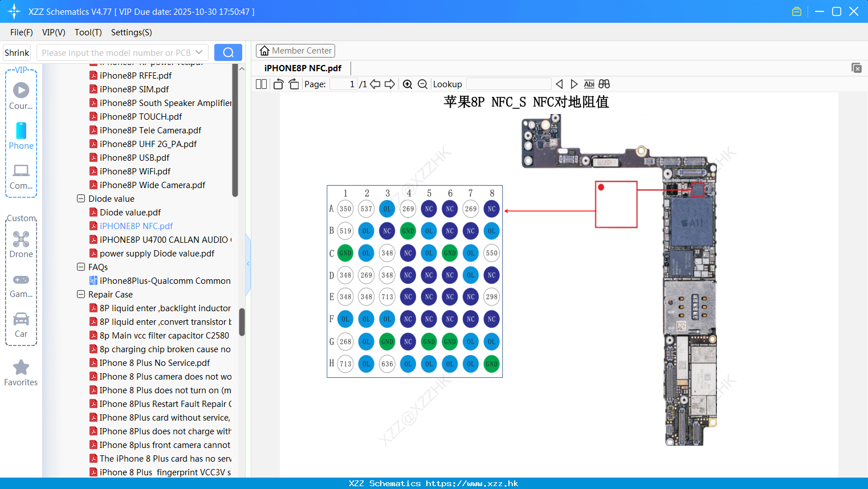The image size is (868, 489).
Task: Click the home icon in Member Center
Action: 264,51
